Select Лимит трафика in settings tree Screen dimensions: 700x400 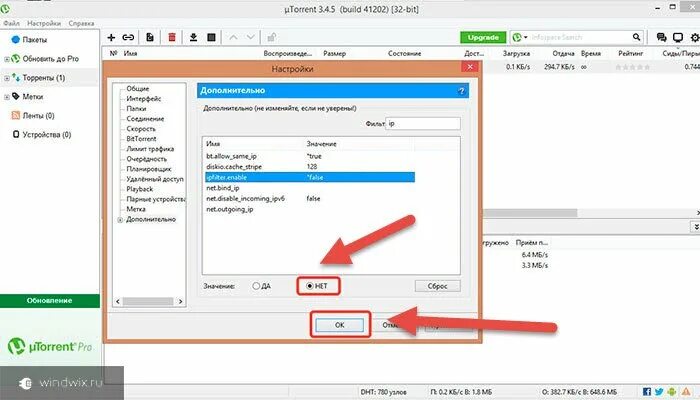tap(150, 149)
